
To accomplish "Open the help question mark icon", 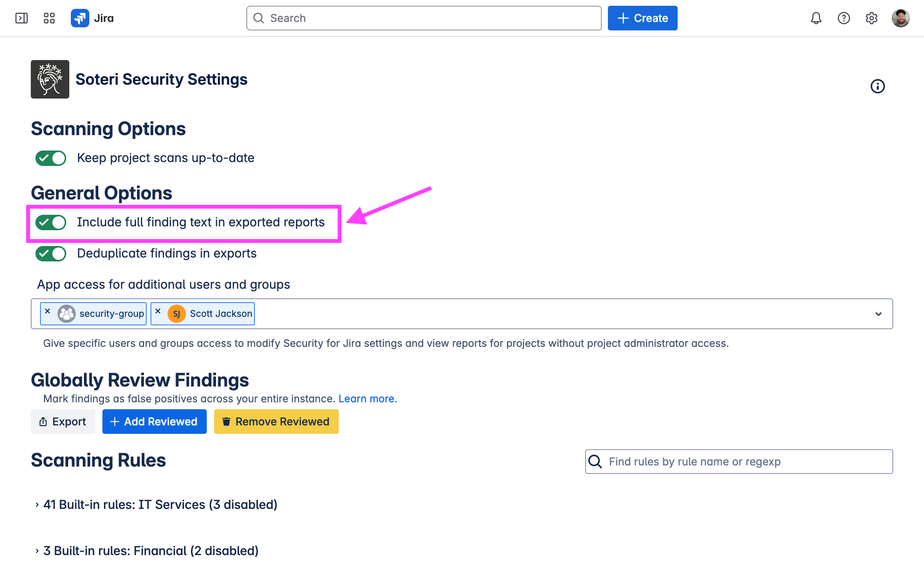I will click(x=844, y=18).
